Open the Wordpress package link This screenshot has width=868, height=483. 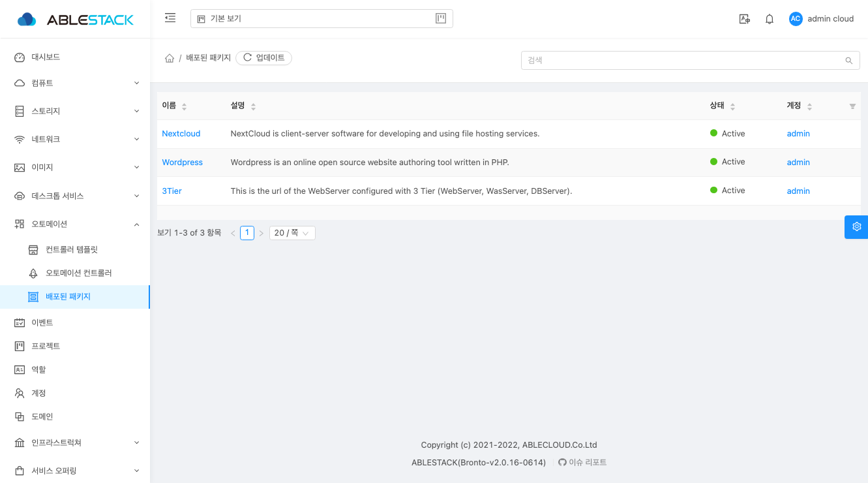[183, 163]
